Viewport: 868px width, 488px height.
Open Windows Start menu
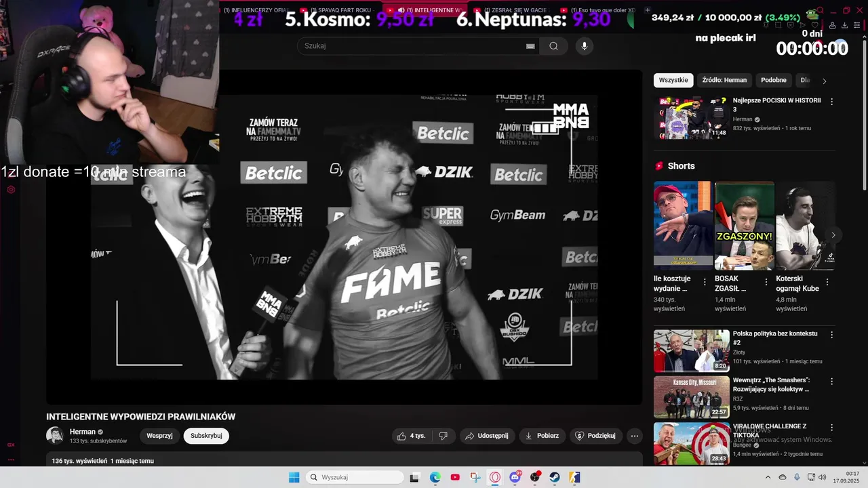(x=294, y=477)
